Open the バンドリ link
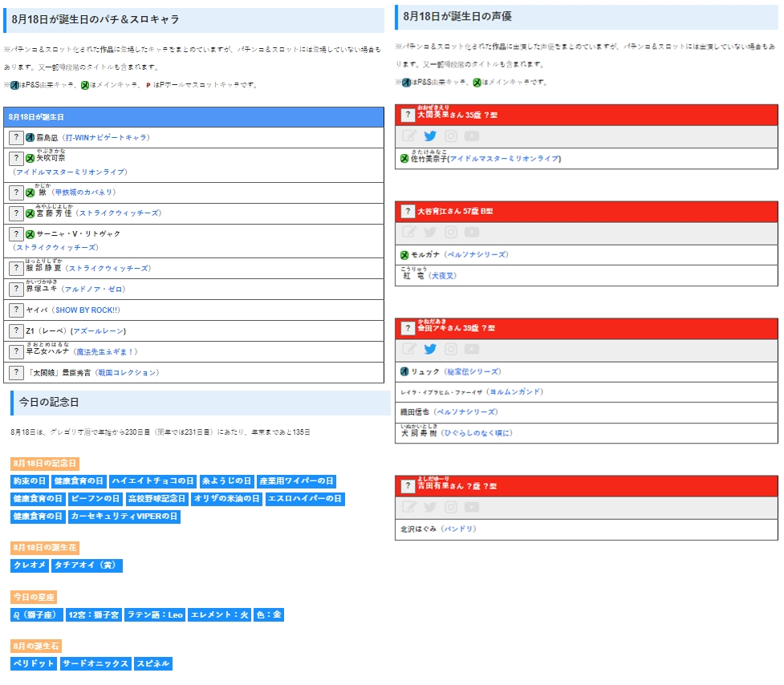Image resolution: width=784 pixels, height=685 pixels. pyautogui.click(x=459, y=529)
